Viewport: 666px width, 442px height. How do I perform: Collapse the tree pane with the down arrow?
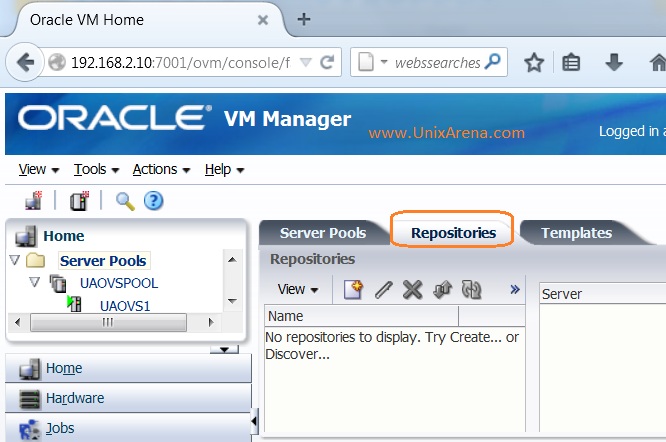pyautogui.click(x=225, y=349)
